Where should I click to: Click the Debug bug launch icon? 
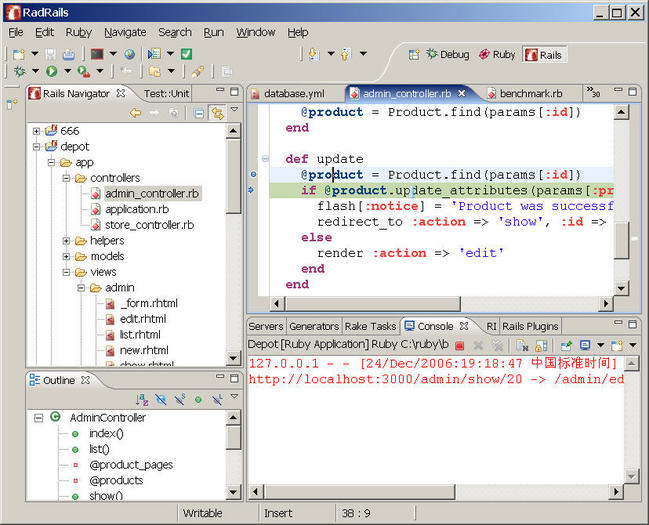(x=19, y=71)
